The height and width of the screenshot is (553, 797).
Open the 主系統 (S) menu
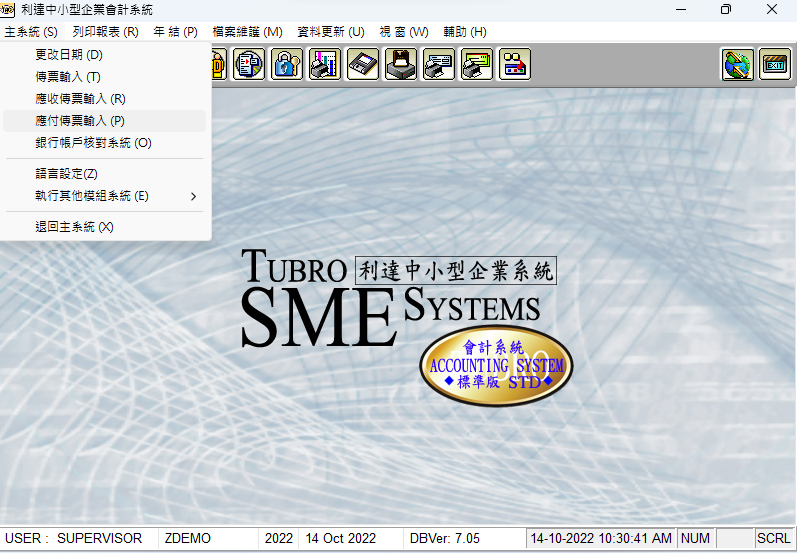pos(31,32)
